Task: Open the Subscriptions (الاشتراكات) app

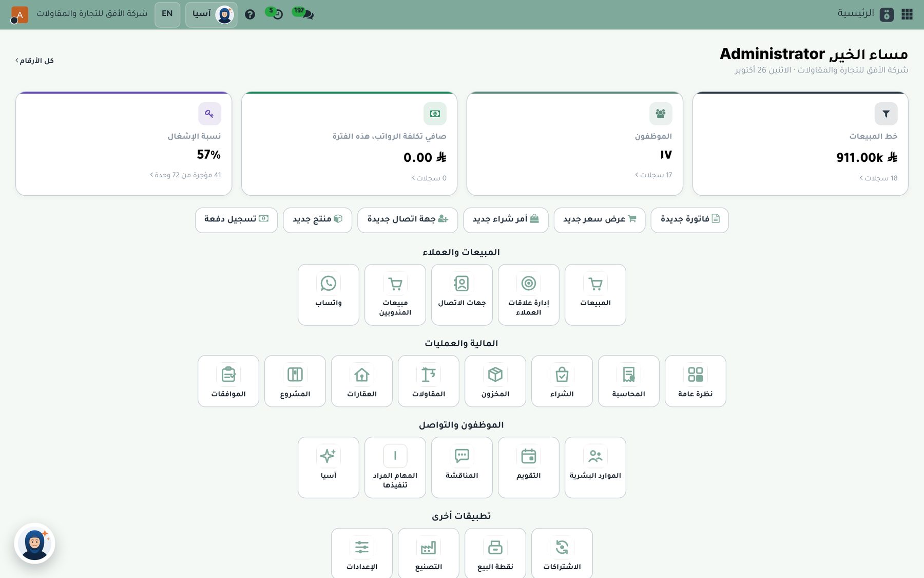Action: [x=562, y=553]
